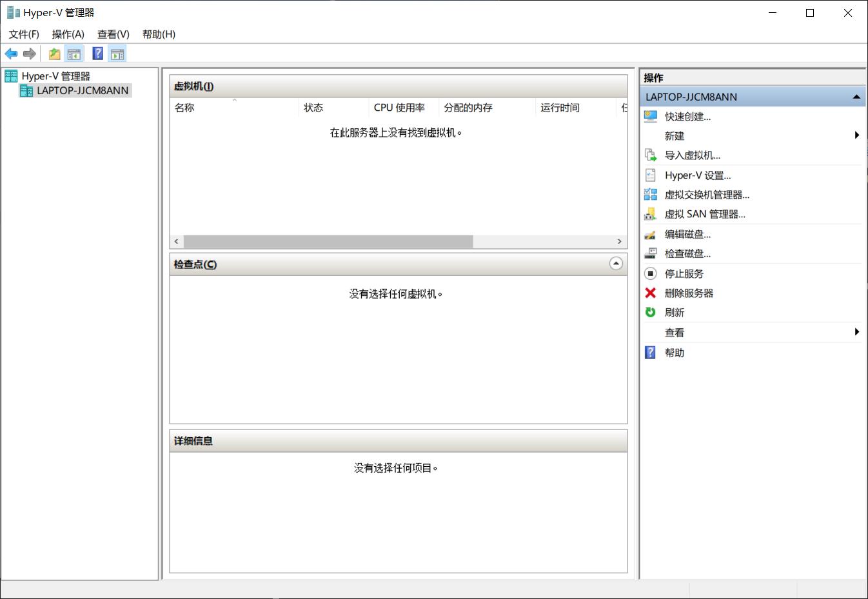The image size is (868, 599).
Task: Click the 操作 pane title
Action: click(653, 78)
